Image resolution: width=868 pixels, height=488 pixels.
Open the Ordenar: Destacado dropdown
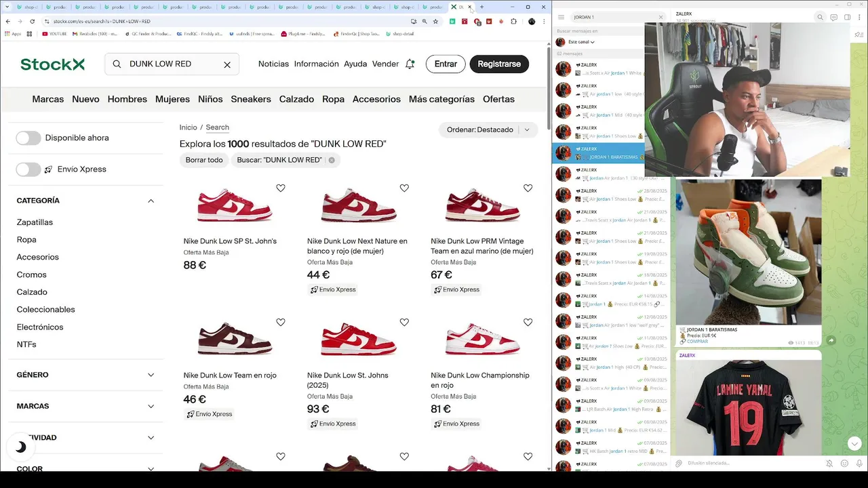488,129
